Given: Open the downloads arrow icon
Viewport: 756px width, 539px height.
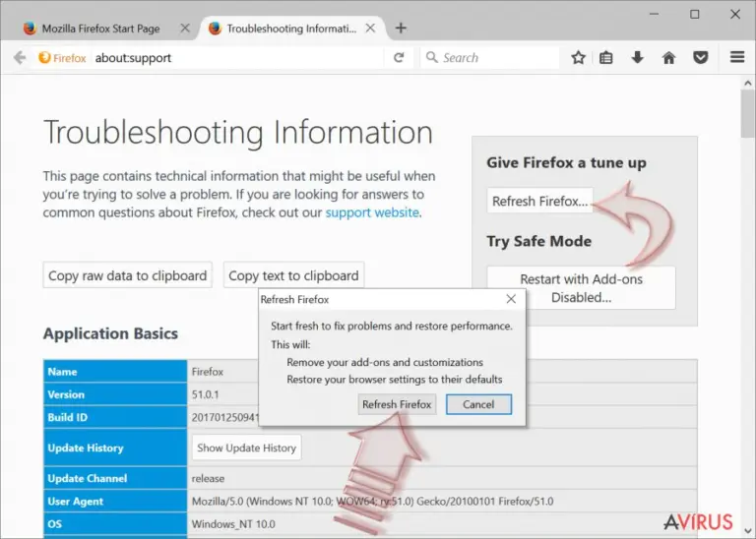Looking at the screenshot, I should pyautogui.click(x=638, y=58).
